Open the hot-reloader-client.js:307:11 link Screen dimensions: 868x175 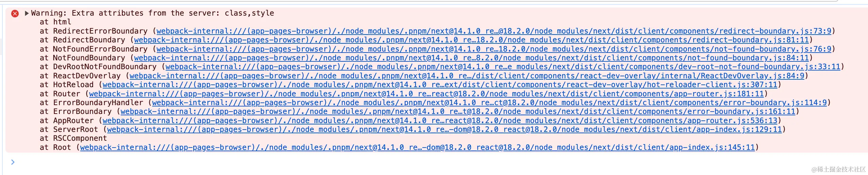coord(440,85)
